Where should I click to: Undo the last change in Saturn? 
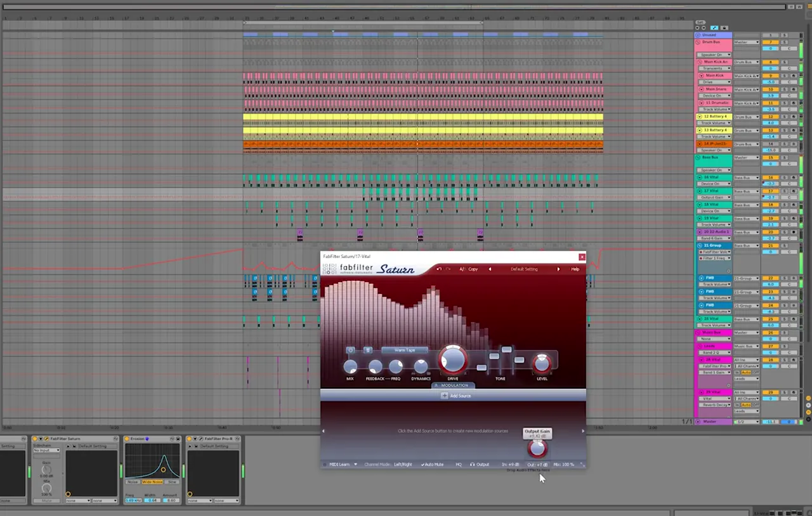point(439,269)
